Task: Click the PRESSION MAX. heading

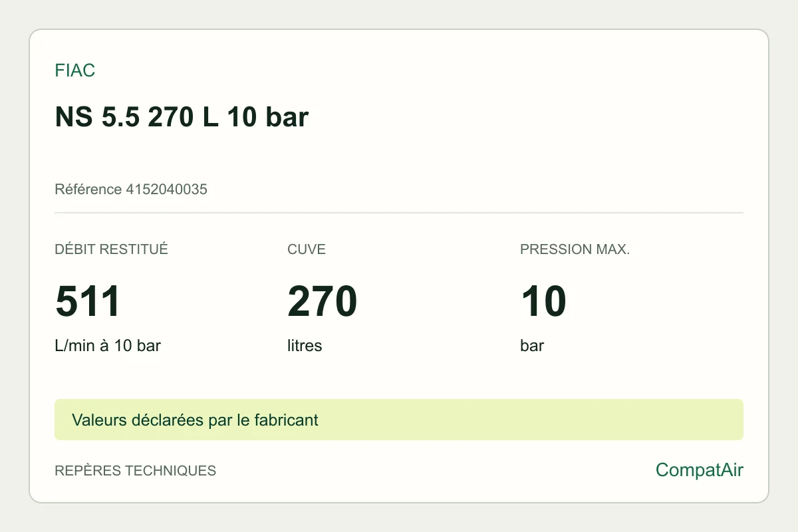Action: [575, 250]
